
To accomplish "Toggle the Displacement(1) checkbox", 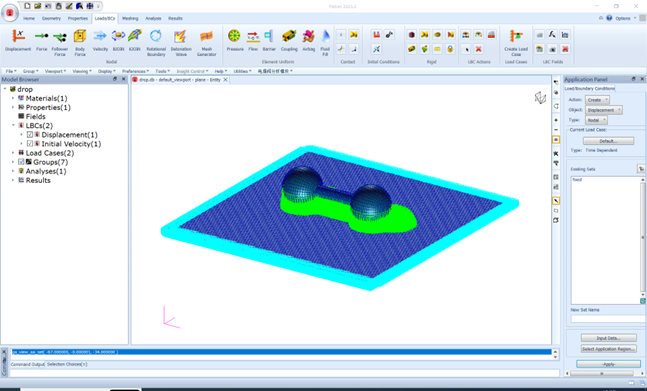I will [30, 134].
